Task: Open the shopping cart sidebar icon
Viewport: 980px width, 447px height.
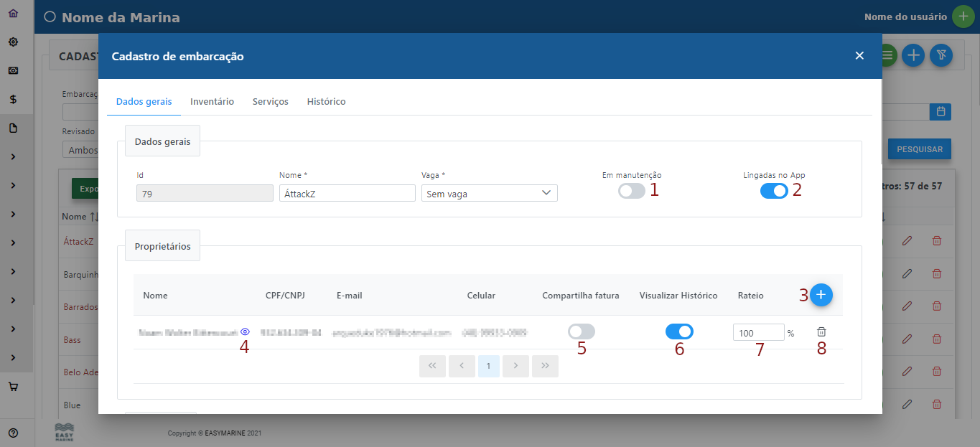Action: [13, 387]
